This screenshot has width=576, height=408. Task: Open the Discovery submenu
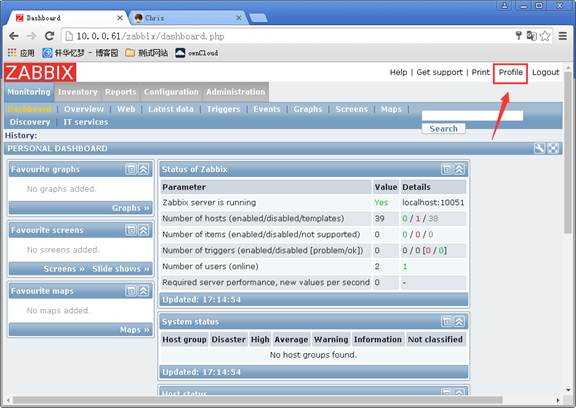pos(30,122)
